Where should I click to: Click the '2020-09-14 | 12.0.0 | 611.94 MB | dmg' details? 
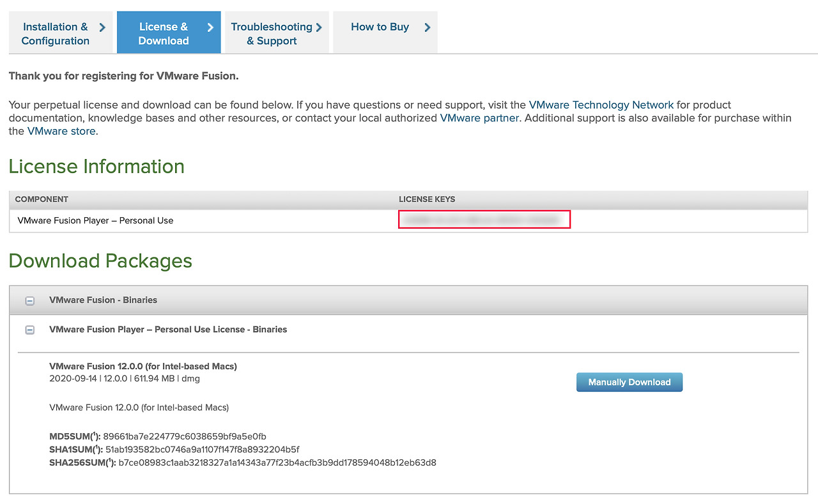point(125,378)
